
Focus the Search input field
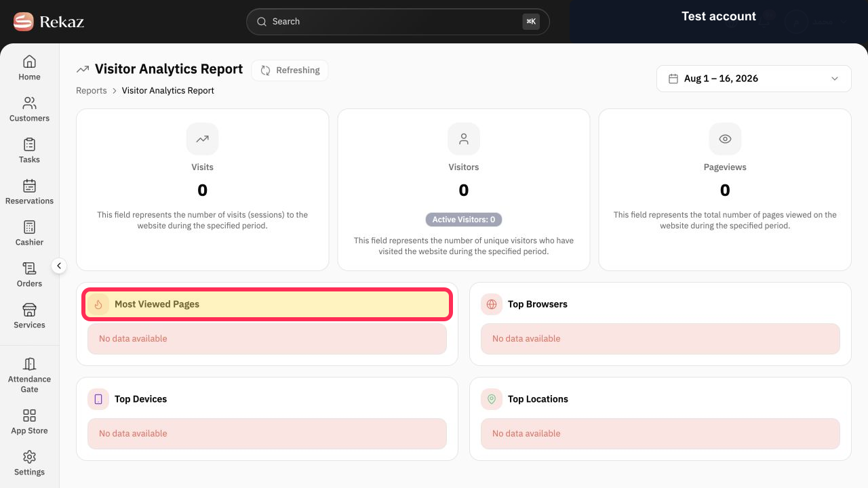(x=397, y=22)
